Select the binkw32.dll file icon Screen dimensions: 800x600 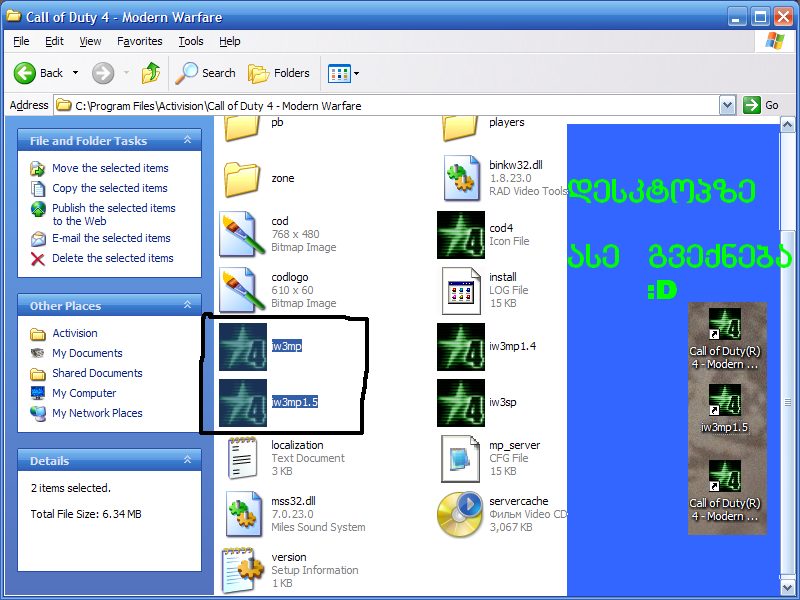pyautogui.click(x=461, y=179)
